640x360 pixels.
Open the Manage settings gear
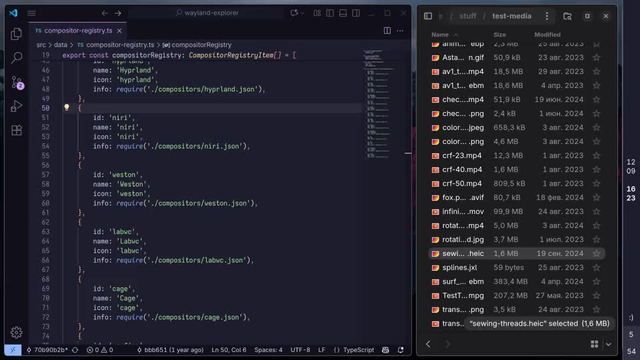pyautogui.click(x=16, y=332)
